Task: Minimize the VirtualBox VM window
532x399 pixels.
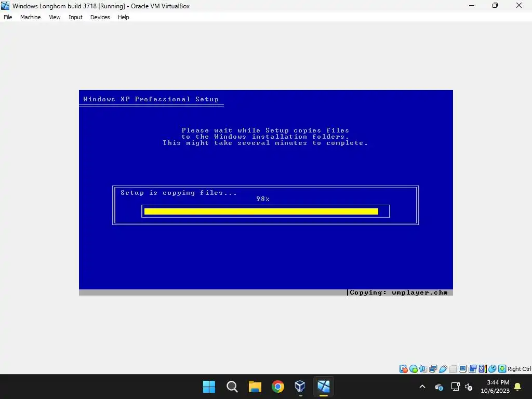Action: click(472, 6)
